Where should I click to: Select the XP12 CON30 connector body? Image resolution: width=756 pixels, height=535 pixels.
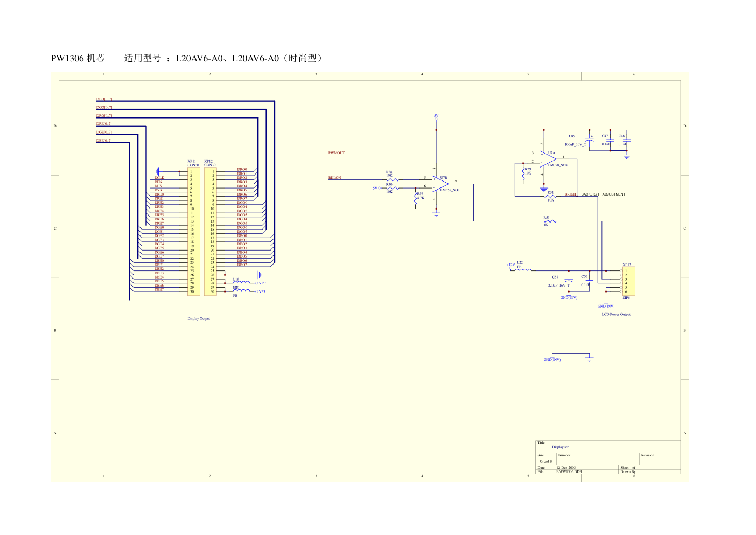210,232
